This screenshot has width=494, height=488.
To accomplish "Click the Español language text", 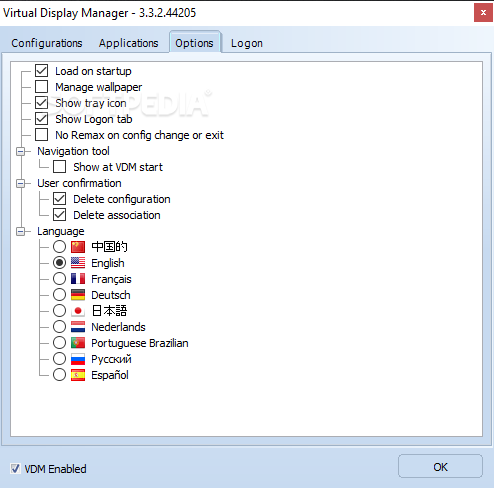I will point(110,375).
